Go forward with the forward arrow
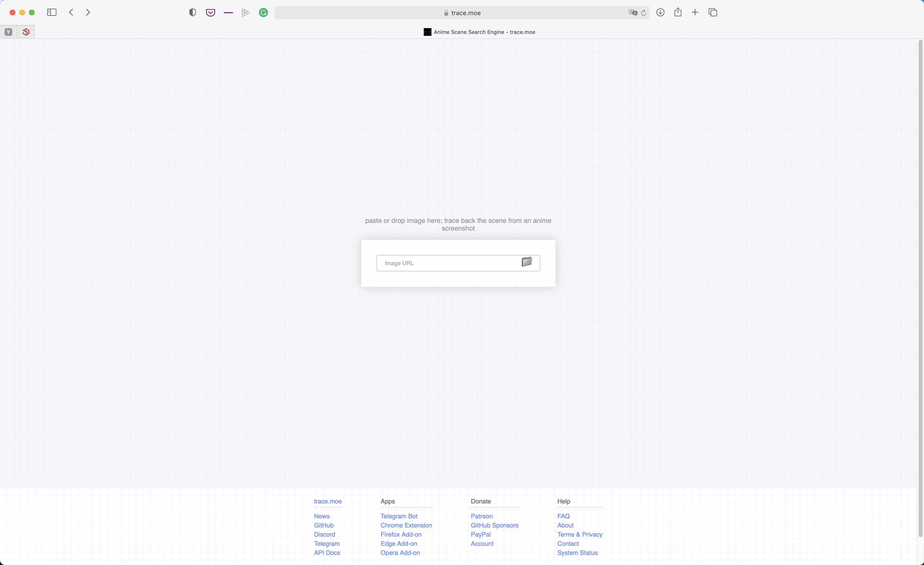The height and width of the screenshot is (565, 924). pyautogui.click(x=88, y=12)
